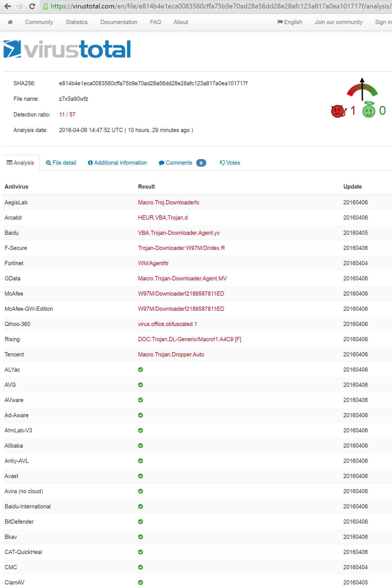Viewport: 392px width, 585px height.
Task: Click result WM/Agent!tr
Action: click(153, 263)
